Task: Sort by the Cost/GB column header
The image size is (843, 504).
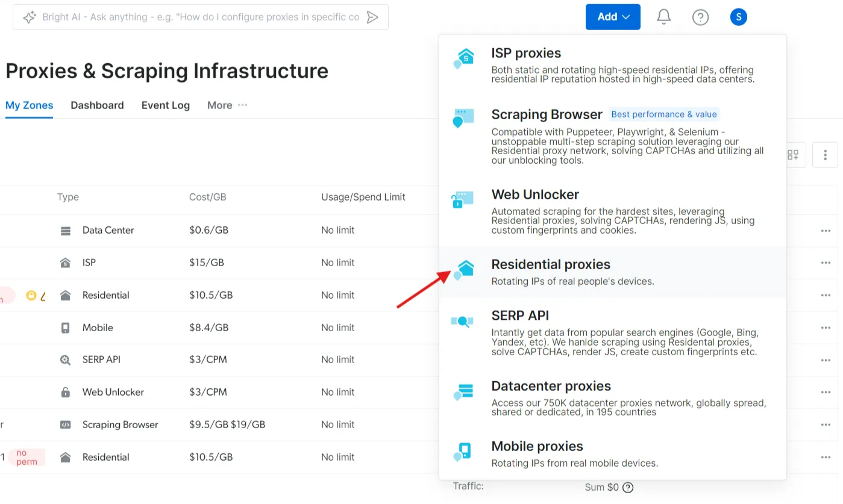Action: [x=207, y=198]
